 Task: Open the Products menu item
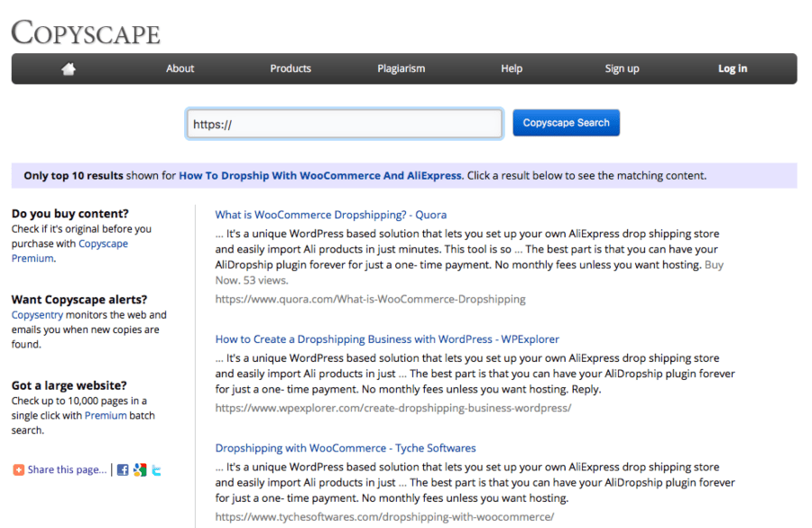tap(291, 69)
